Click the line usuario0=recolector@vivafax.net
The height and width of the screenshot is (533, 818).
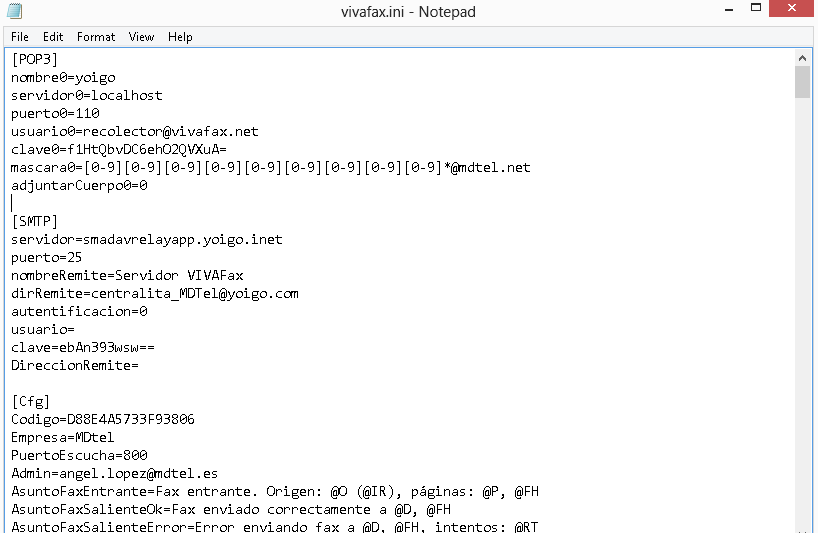click(134, 131)
